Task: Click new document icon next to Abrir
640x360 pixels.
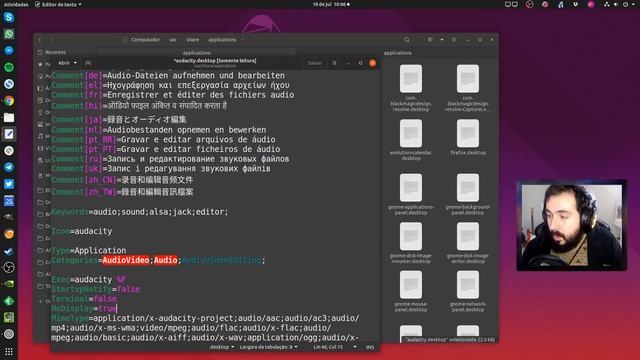Action: tap(88, 63)
